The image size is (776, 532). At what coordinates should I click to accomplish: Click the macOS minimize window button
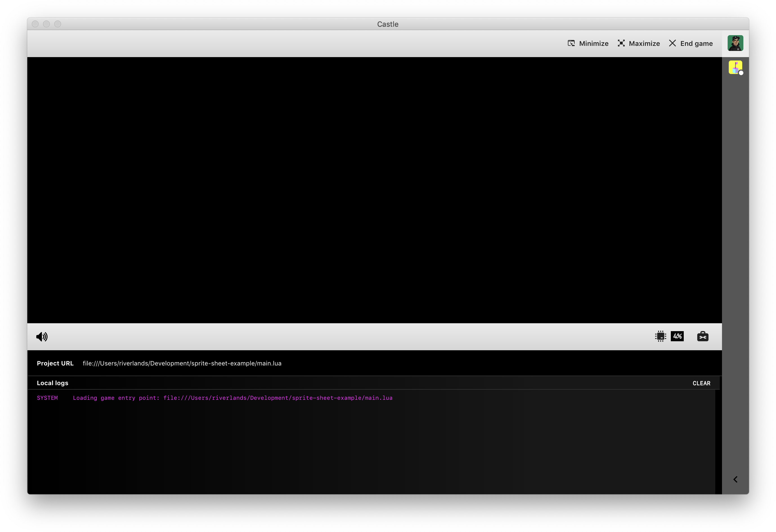(46, 24)
